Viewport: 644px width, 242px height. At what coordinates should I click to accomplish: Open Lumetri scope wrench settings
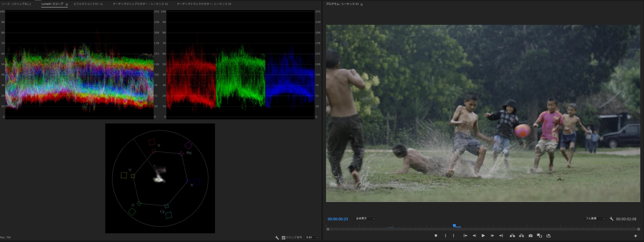pyautogui.click(x=277, y=237)
